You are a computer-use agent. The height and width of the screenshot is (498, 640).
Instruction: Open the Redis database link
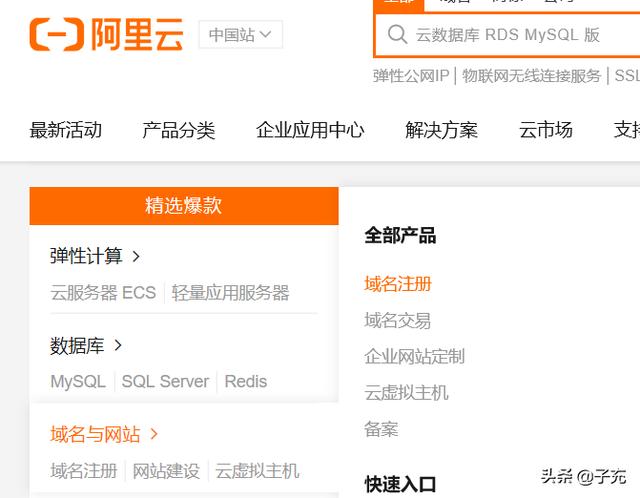[246, 382]
